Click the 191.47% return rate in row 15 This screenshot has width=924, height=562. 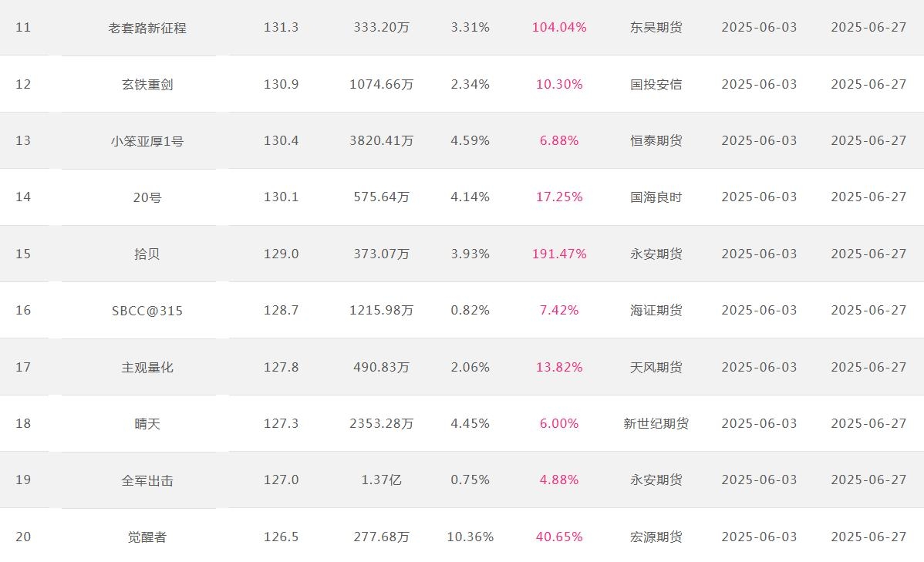[559, 254]
